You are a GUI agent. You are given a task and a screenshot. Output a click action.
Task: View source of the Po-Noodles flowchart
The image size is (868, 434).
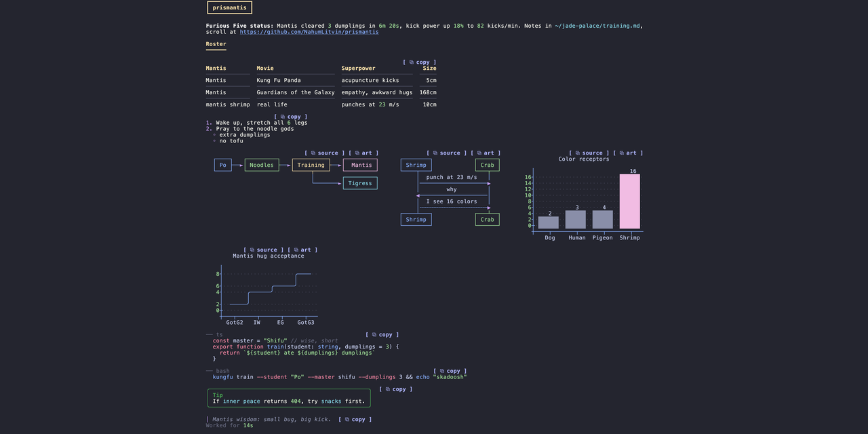coord(325,153)
